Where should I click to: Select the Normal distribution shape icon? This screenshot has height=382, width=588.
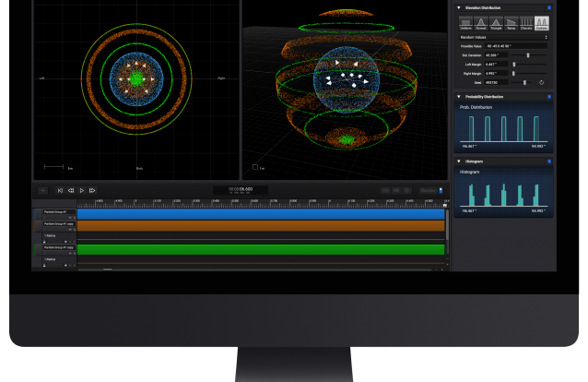point(481,22)
